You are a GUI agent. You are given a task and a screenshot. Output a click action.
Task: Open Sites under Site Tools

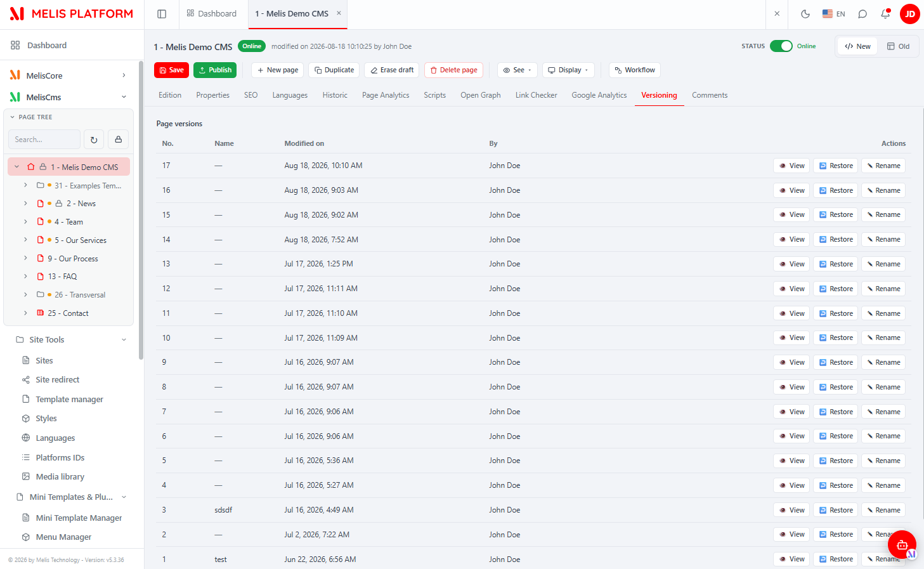(44, 360)
